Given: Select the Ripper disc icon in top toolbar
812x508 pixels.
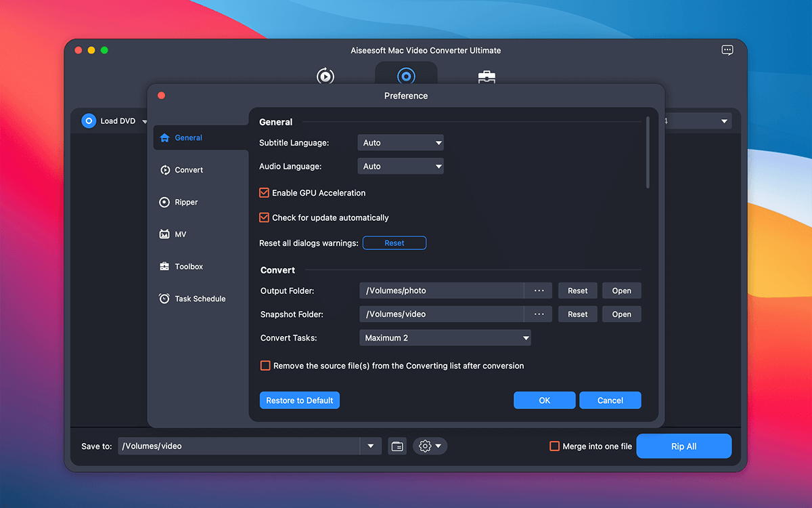Looking at the screenshot, I should click(406, 76).
